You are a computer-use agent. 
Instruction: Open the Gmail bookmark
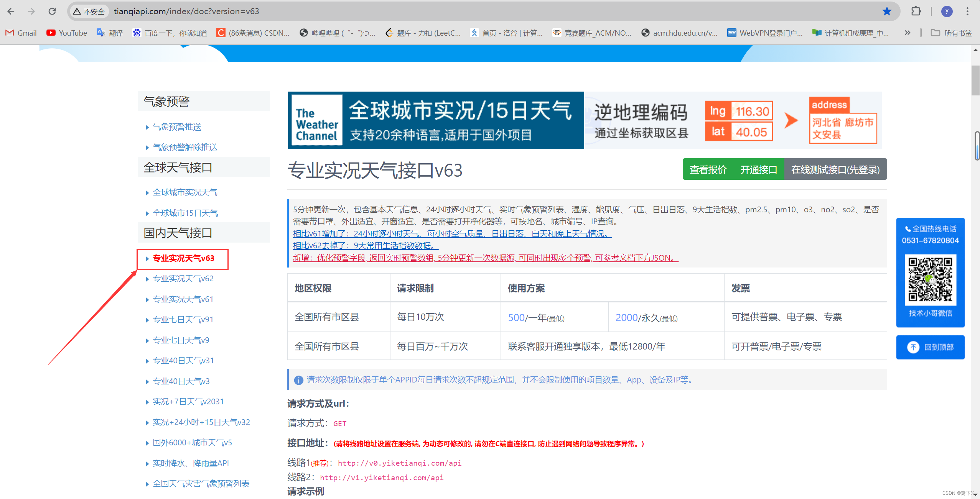[21, 33]
